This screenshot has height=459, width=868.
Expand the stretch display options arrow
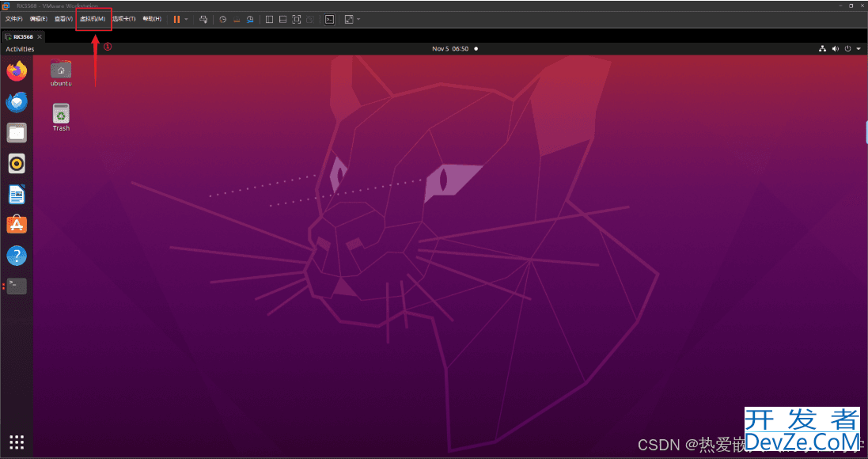tap(358, 19)
